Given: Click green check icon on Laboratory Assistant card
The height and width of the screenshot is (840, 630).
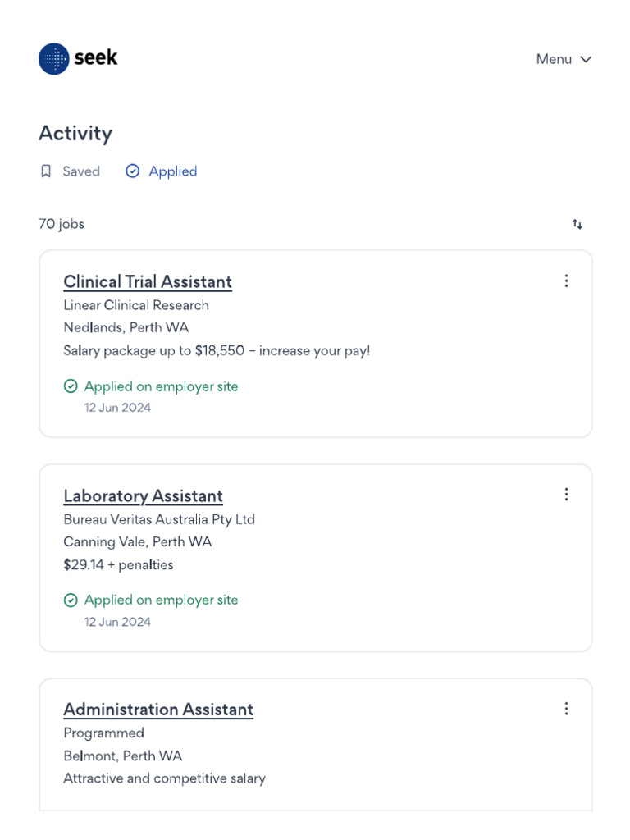Looking at the screenshot, I should tap(71, 600).
